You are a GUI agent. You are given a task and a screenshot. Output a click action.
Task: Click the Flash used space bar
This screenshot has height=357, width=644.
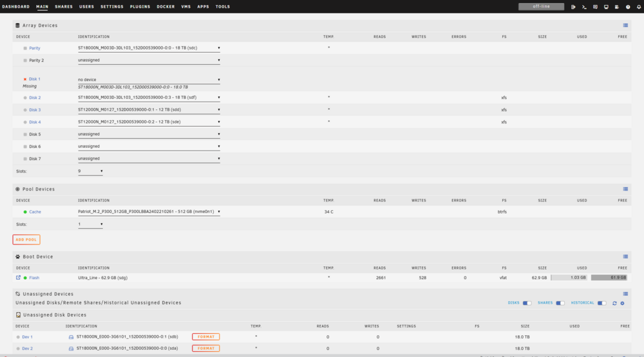pyautogui.click(x=569, y=278)
